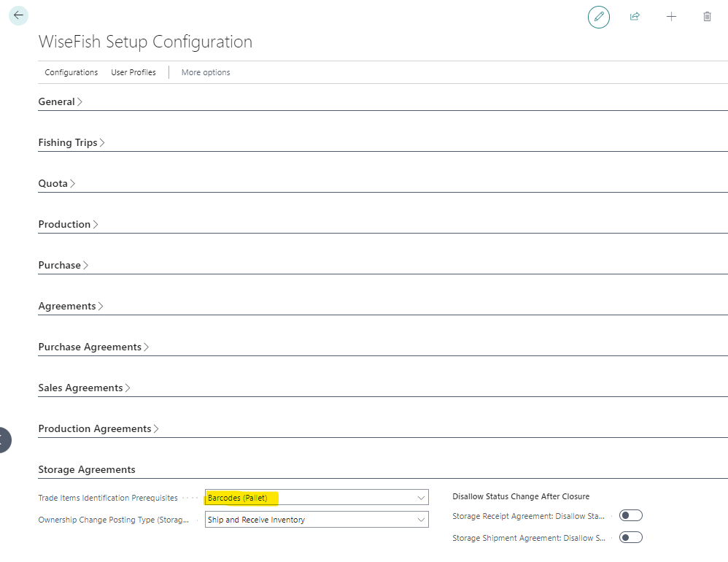The height and width of the screenshot is (562, 728).
Task: Expand the Purchase Agreements section
Action: pyautogui.click(x=93, y=347)
